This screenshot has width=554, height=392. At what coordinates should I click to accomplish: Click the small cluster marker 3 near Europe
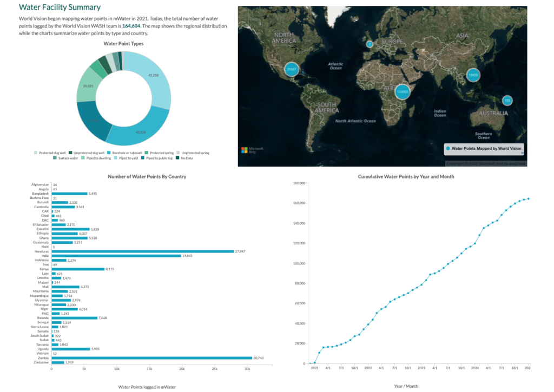(370, 44)
